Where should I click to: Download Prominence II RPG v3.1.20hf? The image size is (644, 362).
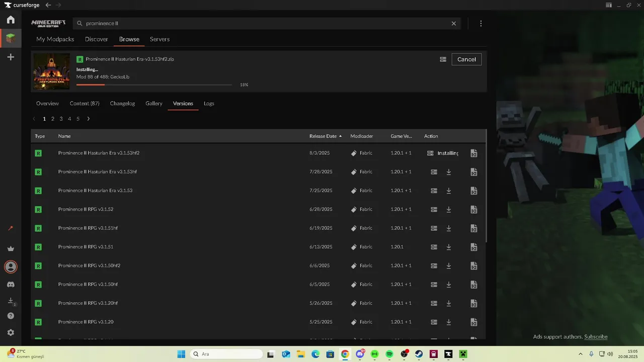(449, 303)
